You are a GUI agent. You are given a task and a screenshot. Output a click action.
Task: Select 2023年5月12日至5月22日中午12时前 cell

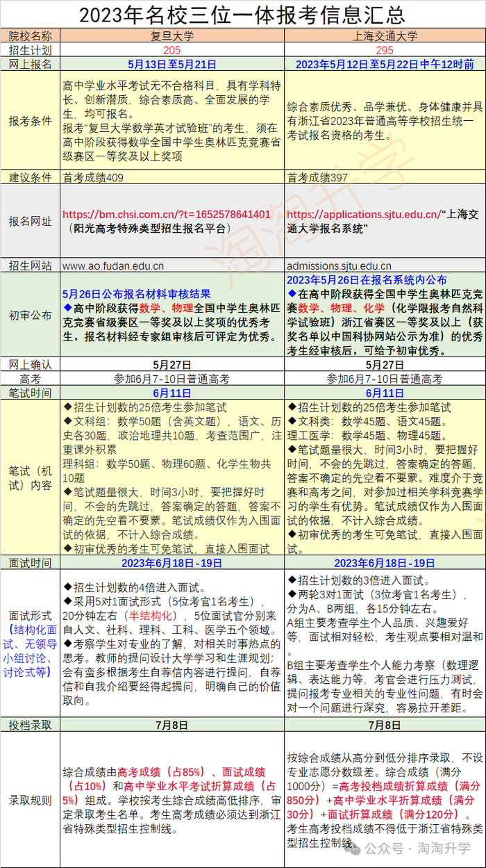click(384, 64)
